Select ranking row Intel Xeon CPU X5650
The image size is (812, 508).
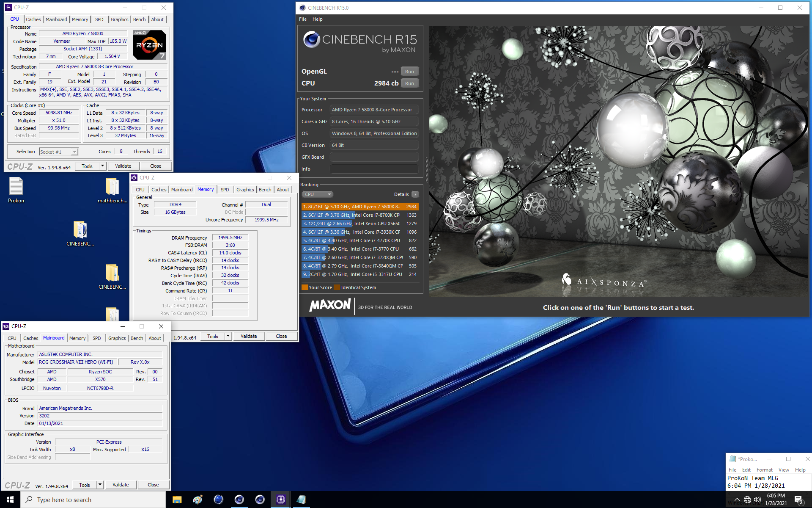click(x=360, y=224)
